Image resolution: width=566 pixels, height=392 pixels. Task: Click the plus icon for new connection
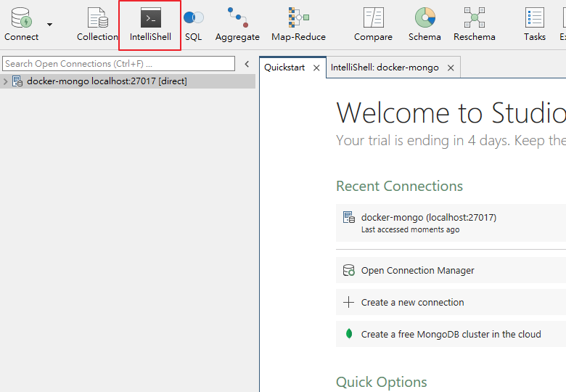pyautogui.click(x=349, y=302)
